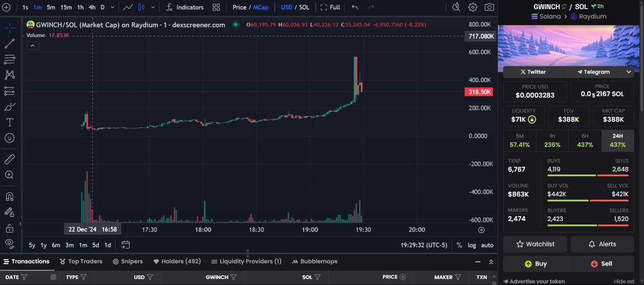Image resolution: width=644 pixels, height=285 pixels.
Task: Open the Indicators dialog
Action: [x=185, y=8]
